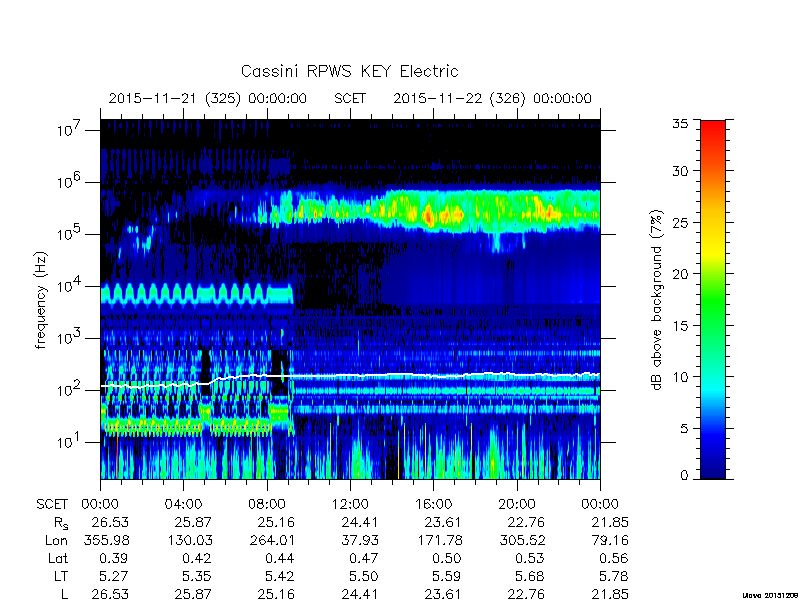Click the Rs row value 24.41
This screenshot has width=800, height=600.
tap(359, 522)
